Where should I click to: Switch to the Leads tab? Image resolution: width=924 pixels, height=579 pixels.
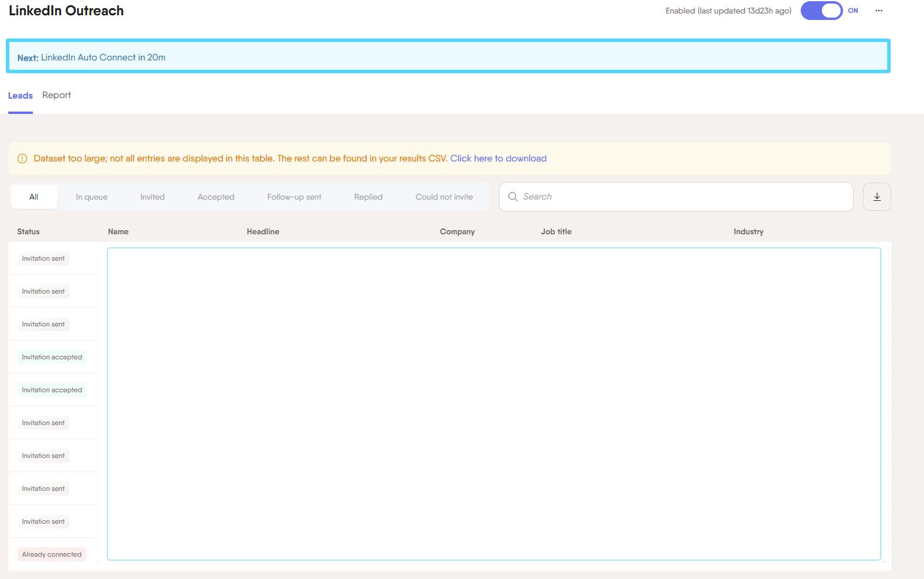[21, 95]
